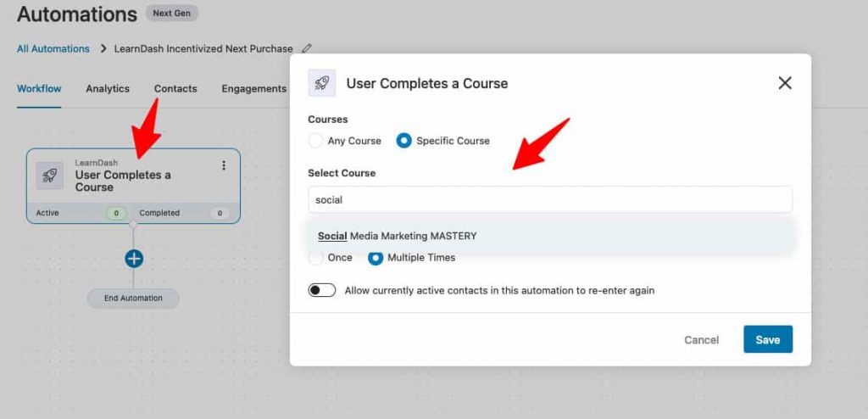Screen dimensions: 868x419
Task: Click the rocket icon in the workflow node
Action: coord(50,176)
